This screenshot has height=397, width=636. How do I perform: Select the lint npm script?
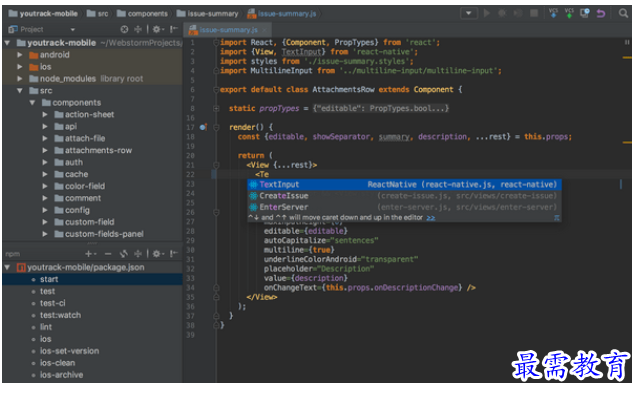tap(46, 327)
